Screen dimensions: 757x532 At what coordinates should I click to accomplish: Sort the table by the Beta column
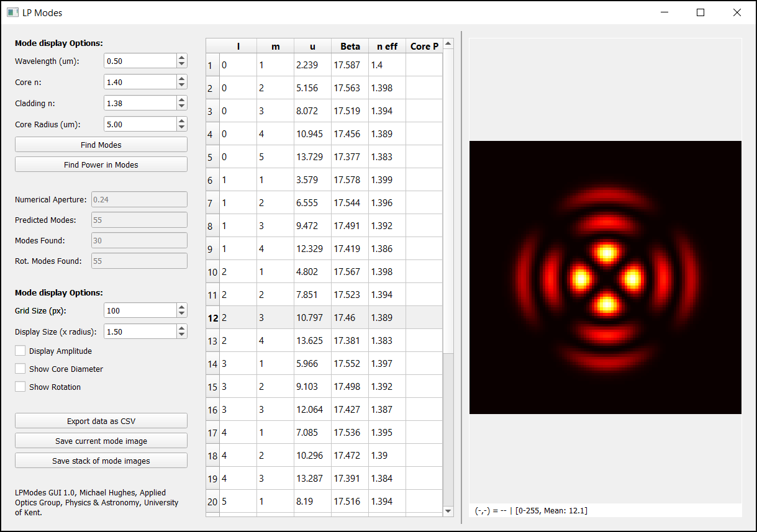pyautogui.click(x=350, y=46)
